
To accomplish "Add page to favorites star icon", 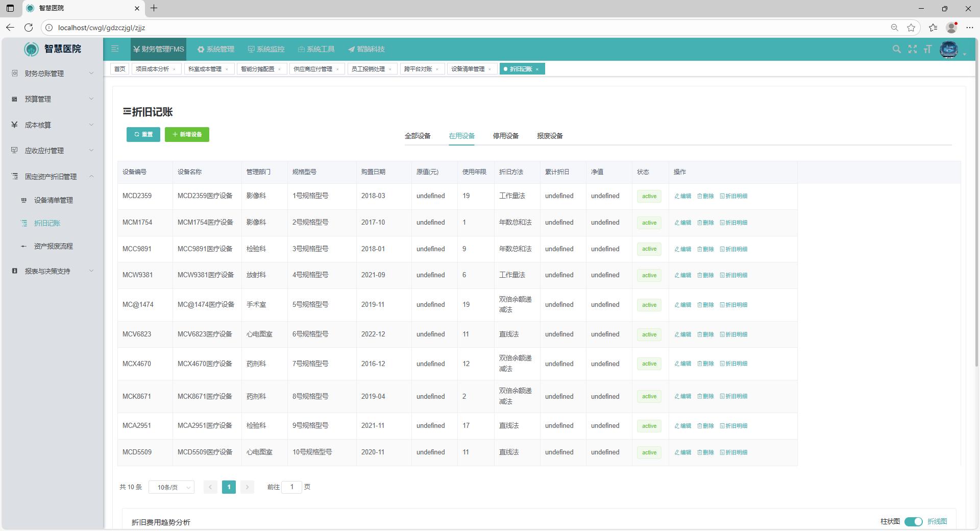I will (911, 28).
